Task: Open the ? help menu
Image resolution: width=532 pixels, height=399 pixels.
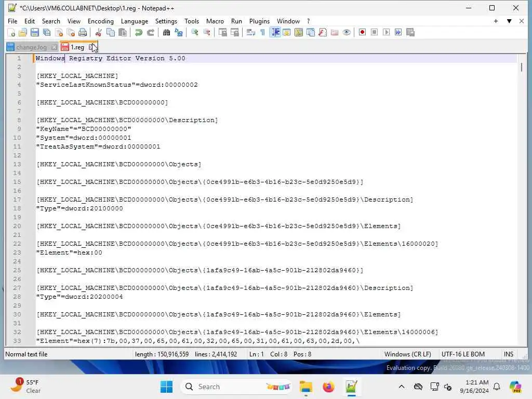Action: point(309,21)
